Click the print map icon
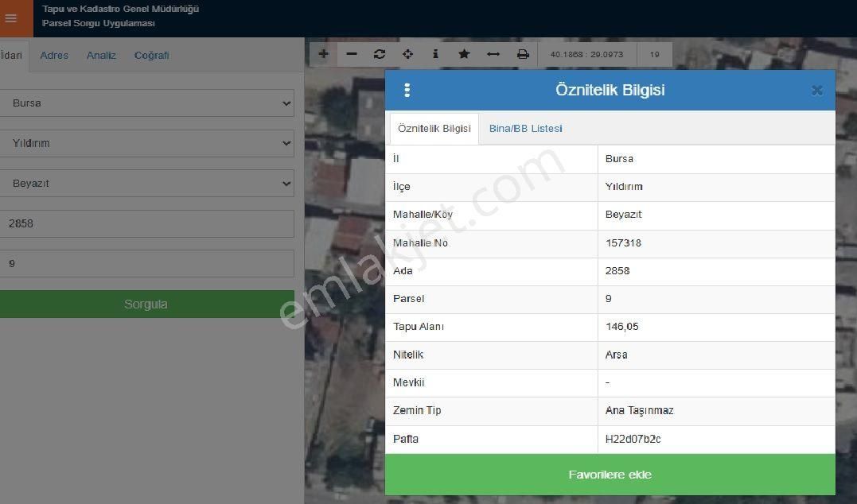This screenshot has width=857, height=504. 522,53
